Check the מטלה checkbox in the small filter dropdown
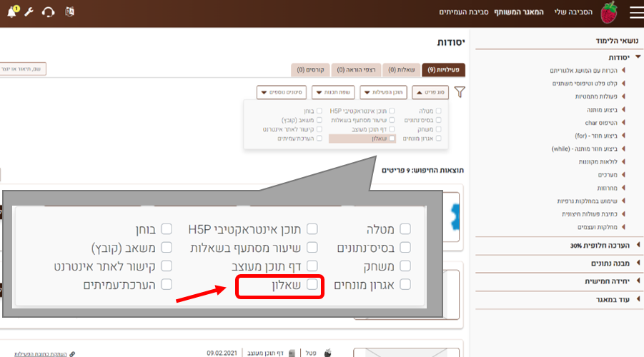This screenshot has height=357, width=644. pos(439,111)
